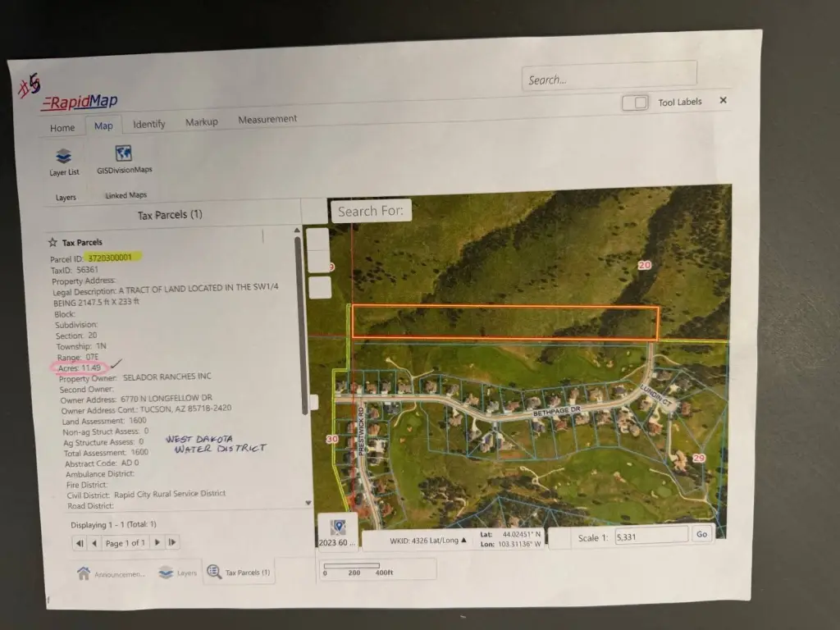This screenshot has height=630, width=840.
Task: Click the Search text field
Action: (609, 79)
